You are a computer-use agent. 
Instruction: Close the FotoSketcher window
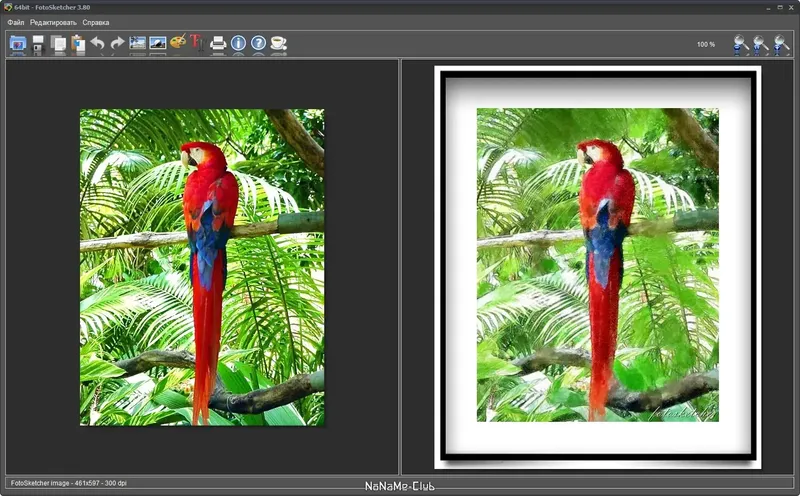[x=791, y=8]
